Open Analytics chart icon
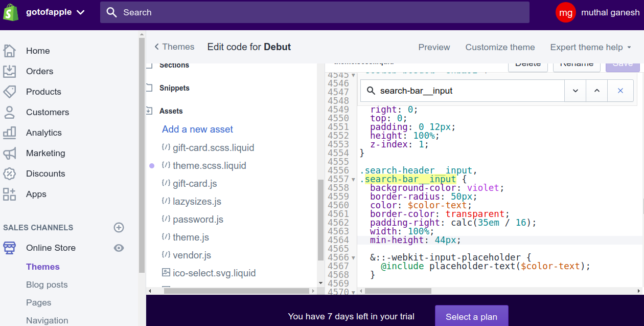Viewport: 644px width, 326px height. coord(9,133)
